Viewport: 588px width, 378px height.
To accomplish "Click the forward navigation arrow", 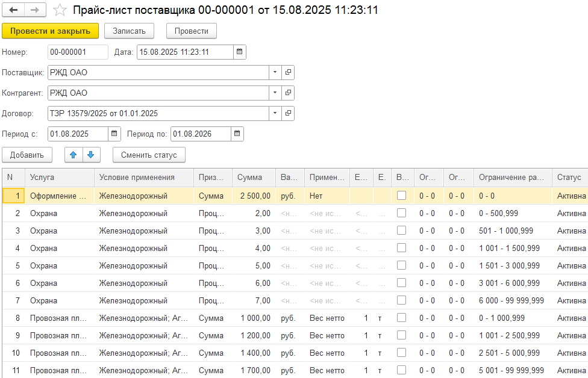I will (x=35, y=10).
